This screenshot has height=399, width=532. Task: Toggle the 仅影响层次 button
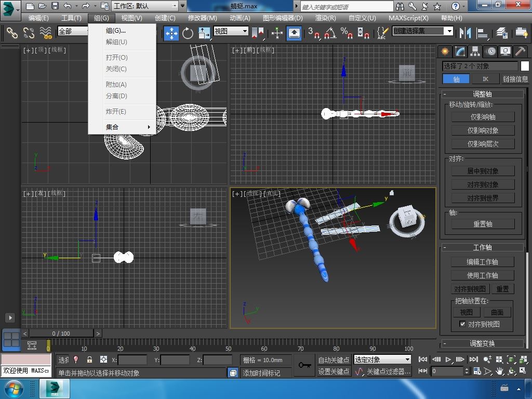click(483, 144)
